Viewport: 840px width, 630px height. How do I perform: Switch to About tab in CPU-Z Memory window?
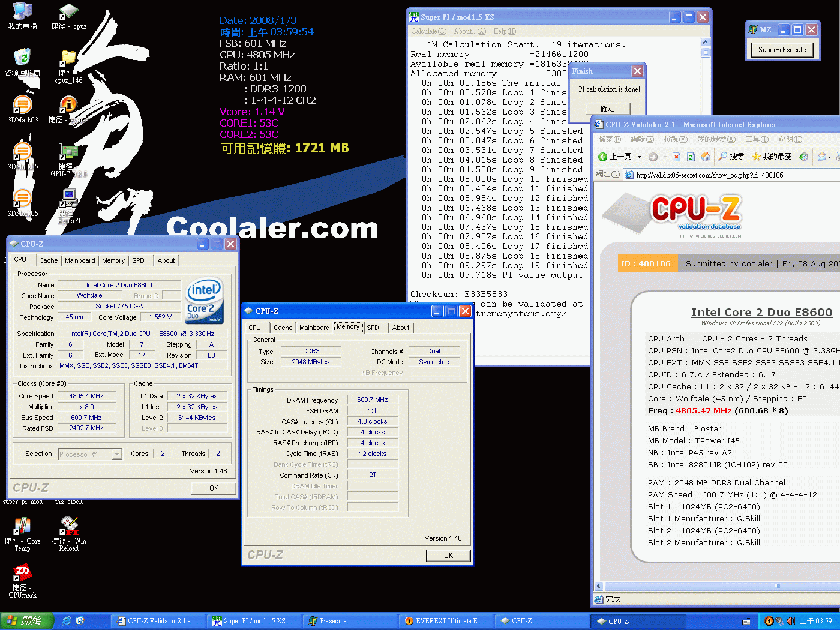pos(401,328)
